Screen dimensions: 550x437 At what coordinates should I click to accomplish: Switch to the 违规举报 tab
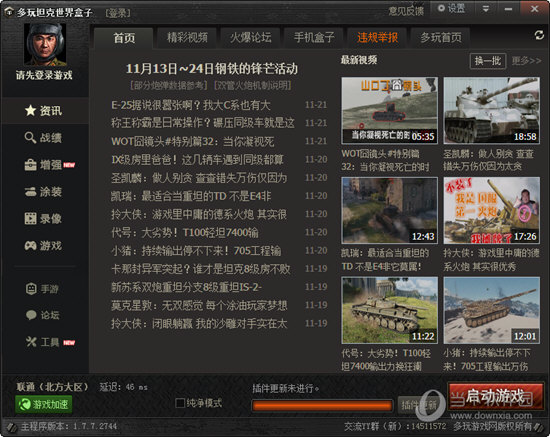(377, 38)
